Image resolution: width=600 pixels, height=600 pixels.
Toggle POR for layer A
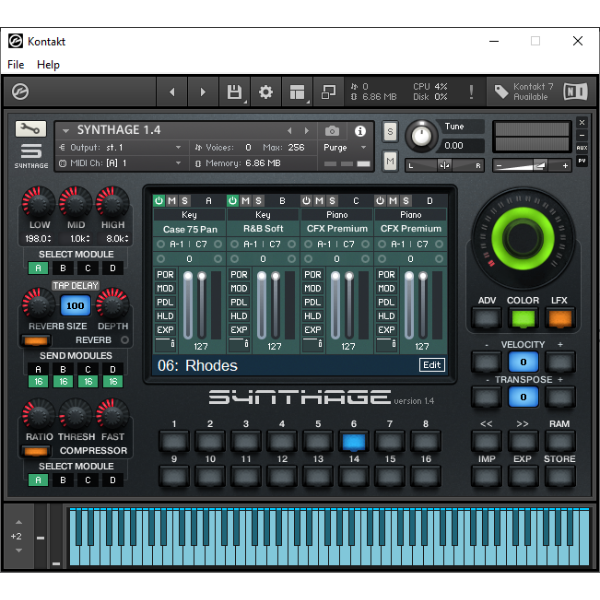pyautogui.click(x=165, y=274)
